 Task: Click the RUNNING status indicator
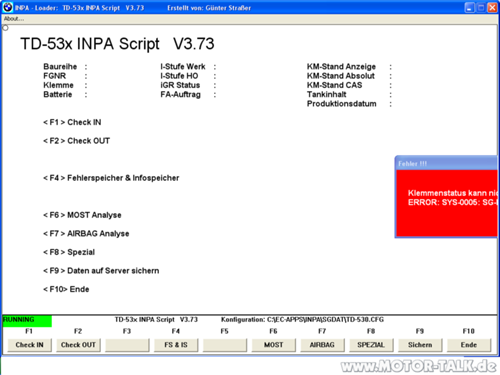tap(27, 320)
